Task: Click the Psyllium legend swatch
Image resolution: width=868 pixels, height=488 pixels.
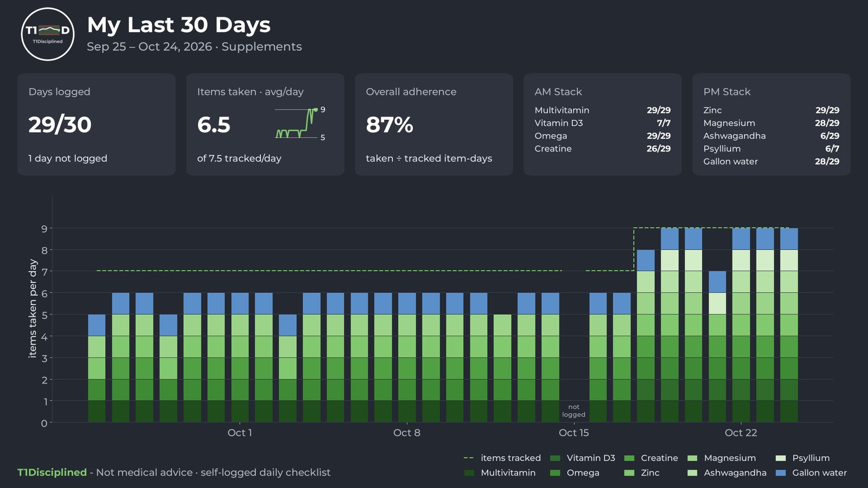Action: coord(781,458)
